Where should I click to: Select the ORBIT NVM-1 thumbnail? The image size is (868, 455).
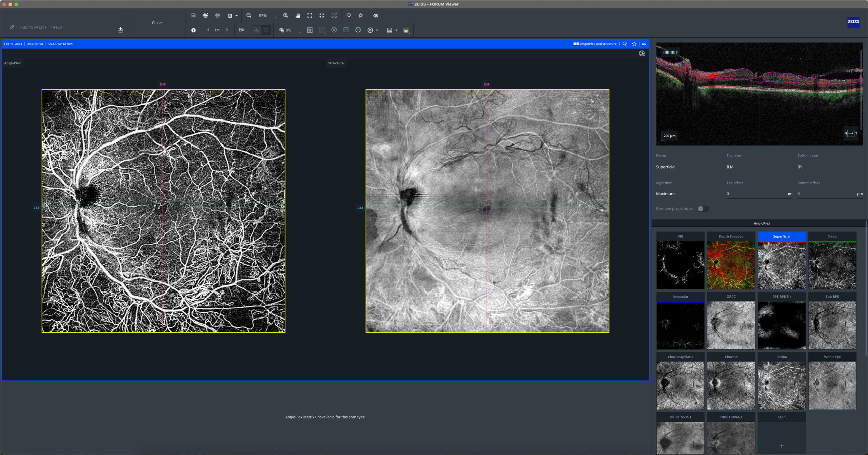click(x=680, y=434)
